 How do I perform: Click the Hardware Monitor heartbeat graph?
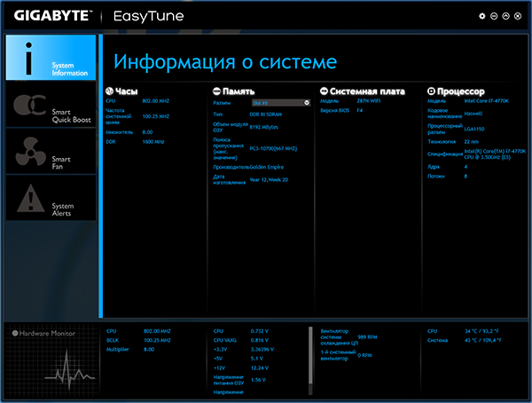[x=70, y=370]
